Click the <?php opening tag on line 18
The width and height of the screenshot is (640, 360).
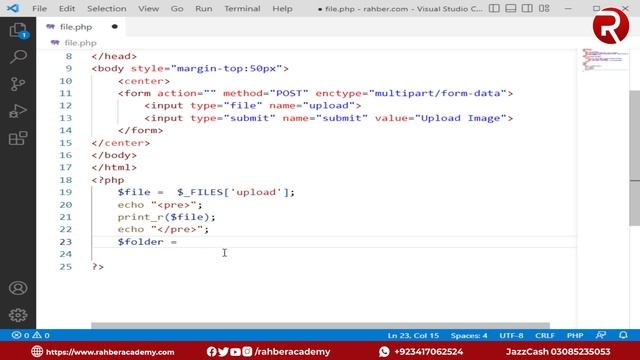point(108,180)
